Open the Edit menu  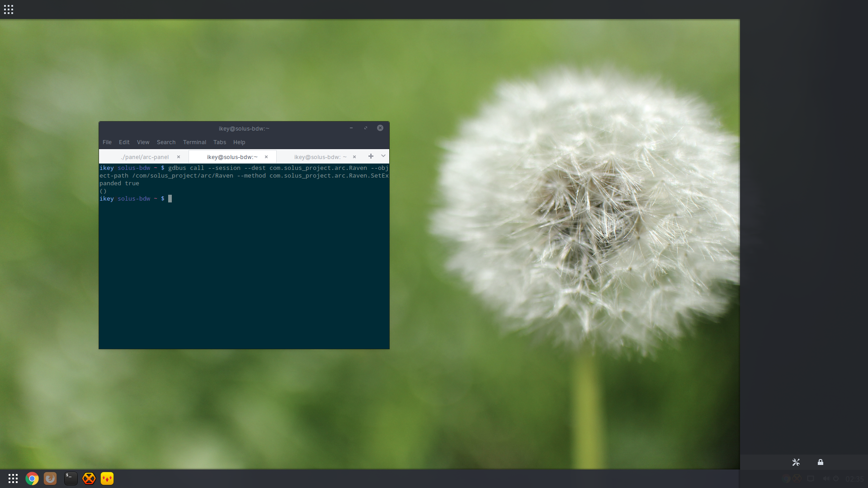pyautogui.click(x=124, y=142)
